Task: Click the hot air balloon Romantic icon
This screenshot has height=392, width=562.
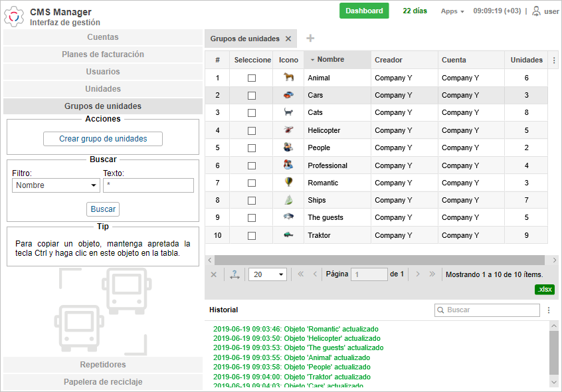Action: [288, 183]
